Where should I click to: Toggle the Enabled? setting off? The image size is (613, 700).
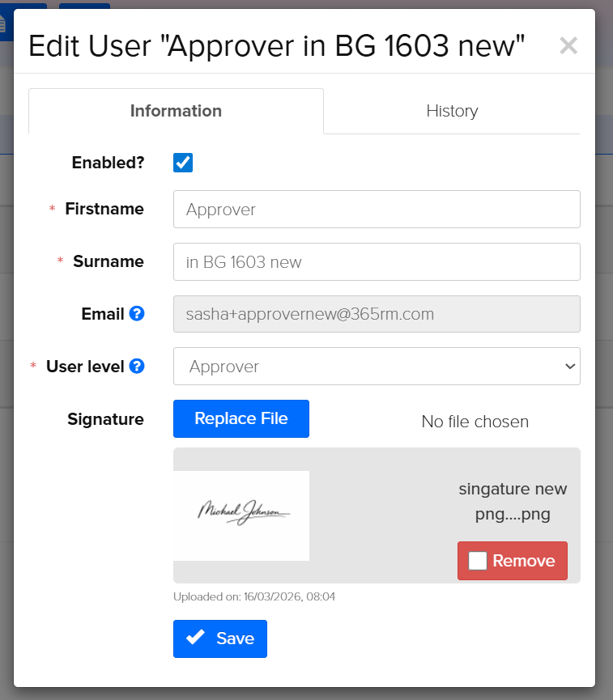182,162
